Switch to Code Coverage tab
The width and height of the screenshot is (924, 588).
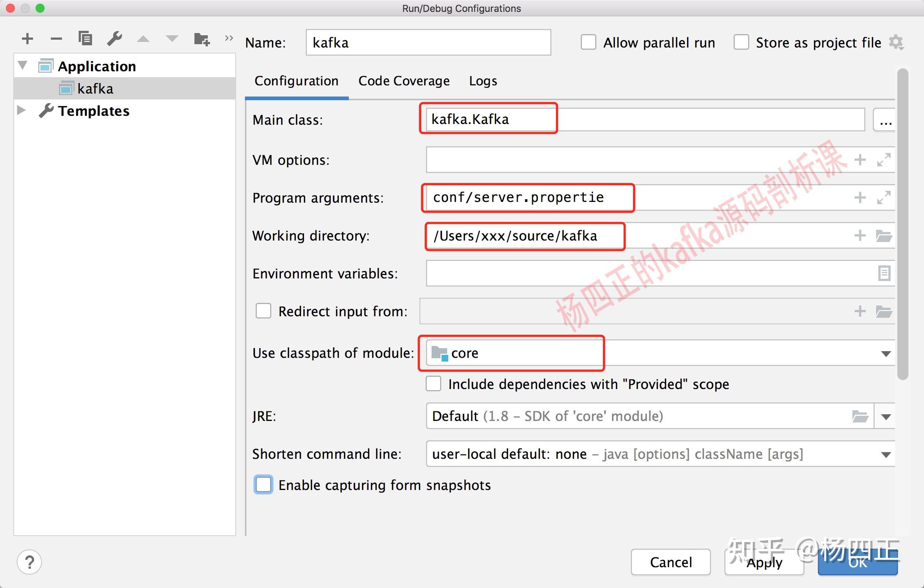point(404,81)
